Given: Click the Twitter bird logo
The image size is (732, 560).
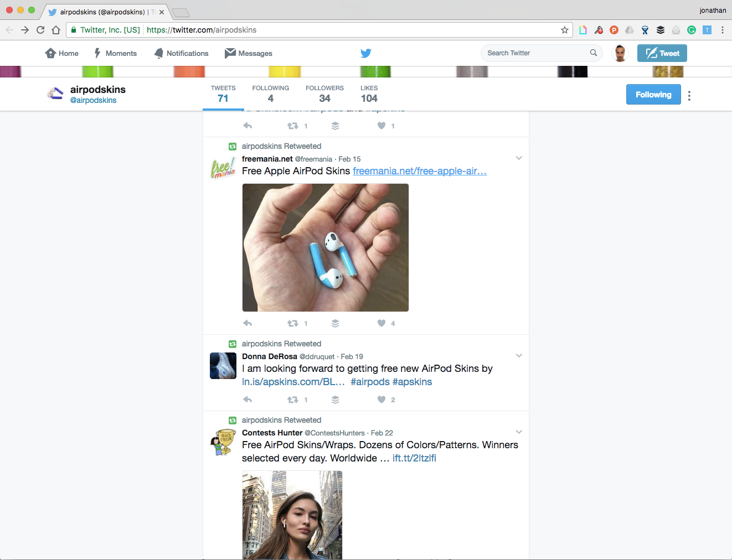Looking at the screenshot, I should [366, 53].
